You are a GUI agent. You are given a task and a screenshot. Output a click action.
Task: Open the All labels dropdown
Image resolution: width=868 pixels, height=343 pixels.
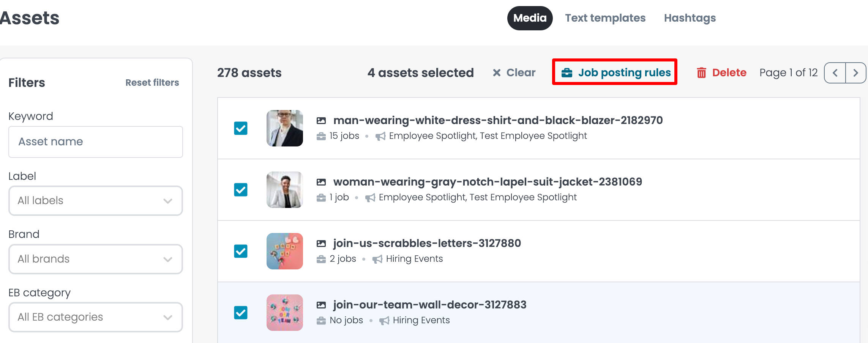[95, 201]
